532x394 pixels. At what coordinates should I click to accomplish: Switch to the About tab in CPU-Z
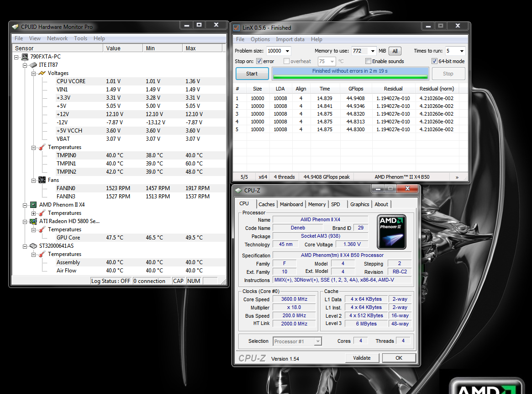coord(381,204)
